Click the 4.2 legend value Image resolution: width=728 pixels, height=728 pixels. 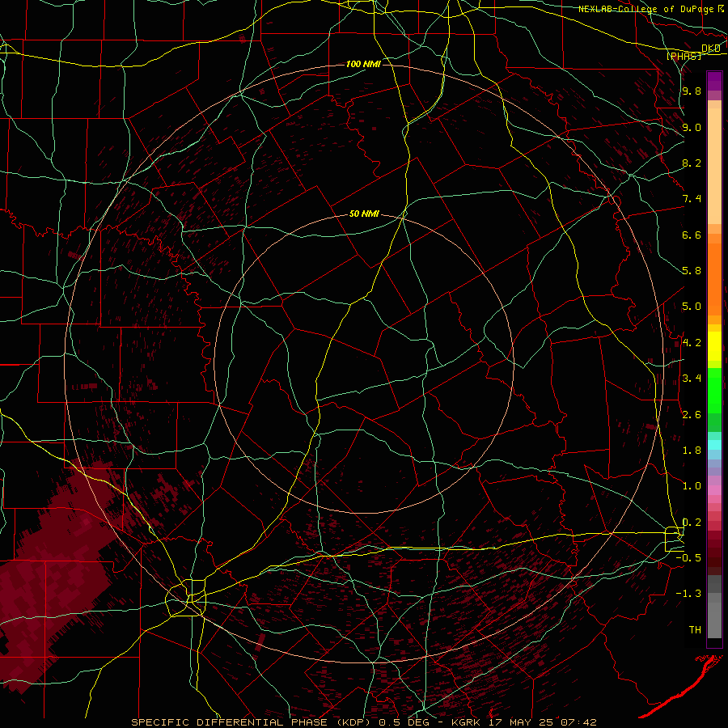pos(692,343)
